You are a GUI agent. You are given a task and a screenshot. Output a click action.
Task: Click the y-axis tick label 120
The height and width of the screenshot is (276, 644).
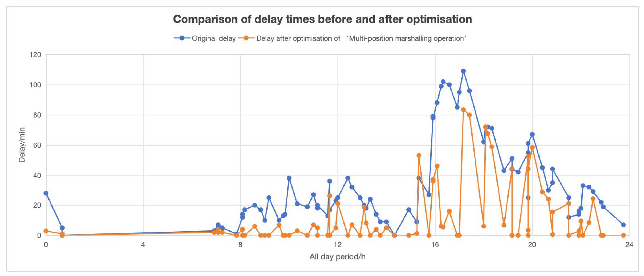coord(35,55)
